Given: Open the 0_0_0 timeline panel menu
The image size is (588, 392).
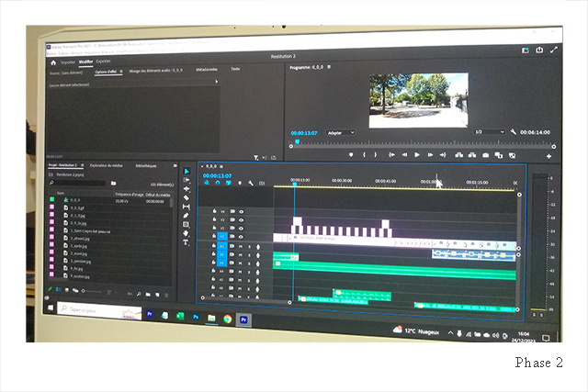Looking at the screenshot, I should 221,166.
